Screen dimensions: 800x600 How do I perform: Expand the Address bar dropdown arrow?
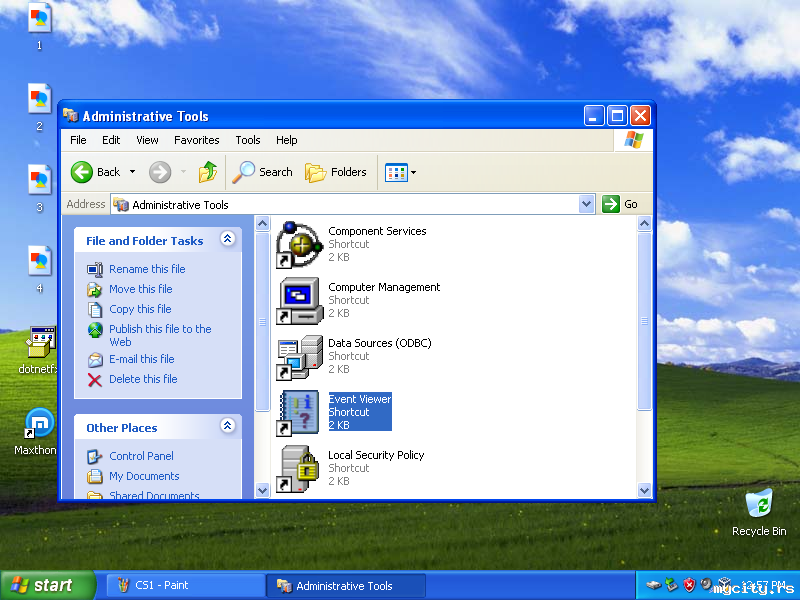coord(587,204)
